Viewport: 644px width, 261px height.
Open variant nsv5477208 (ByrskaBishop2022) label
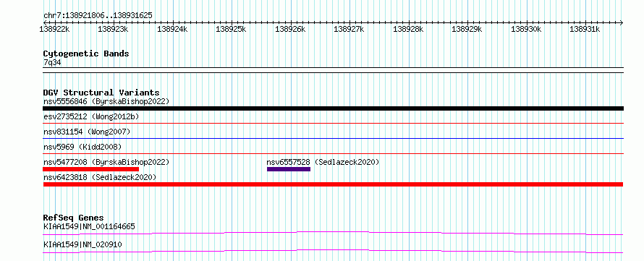pos(106,162)
